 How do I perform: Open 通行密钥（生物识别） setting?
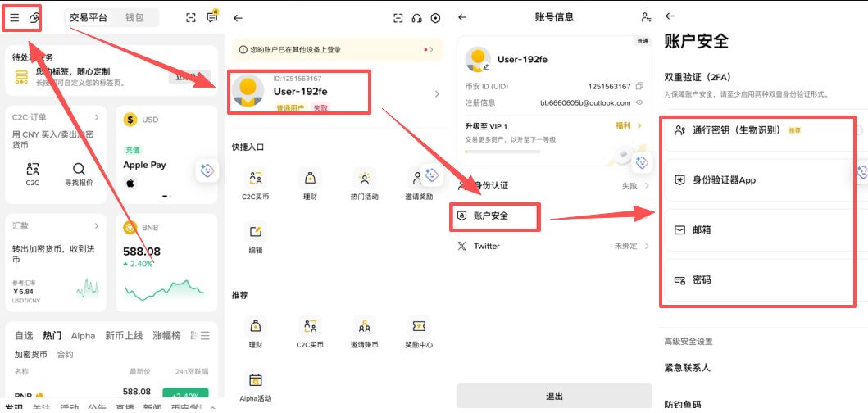(x=765, y=130)
